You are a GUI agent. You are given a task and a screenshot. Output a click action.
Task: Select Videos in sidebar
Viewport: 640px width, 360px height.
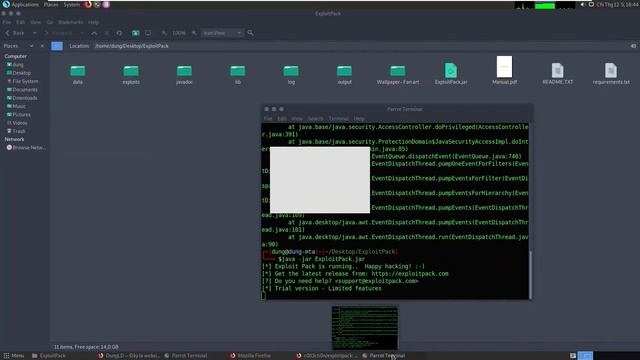17,123
